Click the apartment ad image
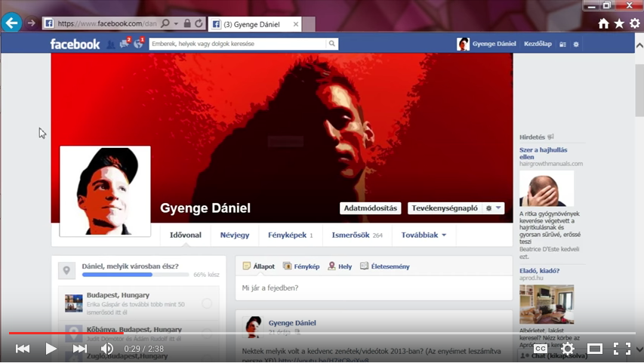This screenshot has height=363, width=644. click(547, 304)
